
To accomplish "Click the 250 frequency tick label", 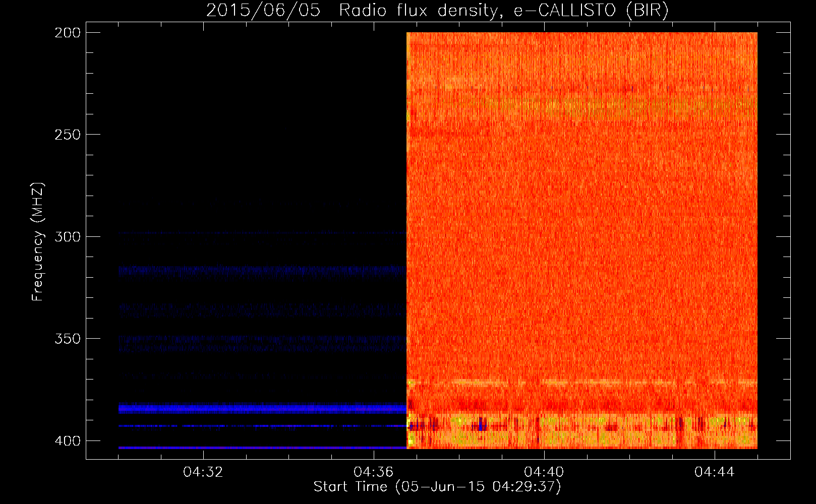I will (x=68, y=135).
